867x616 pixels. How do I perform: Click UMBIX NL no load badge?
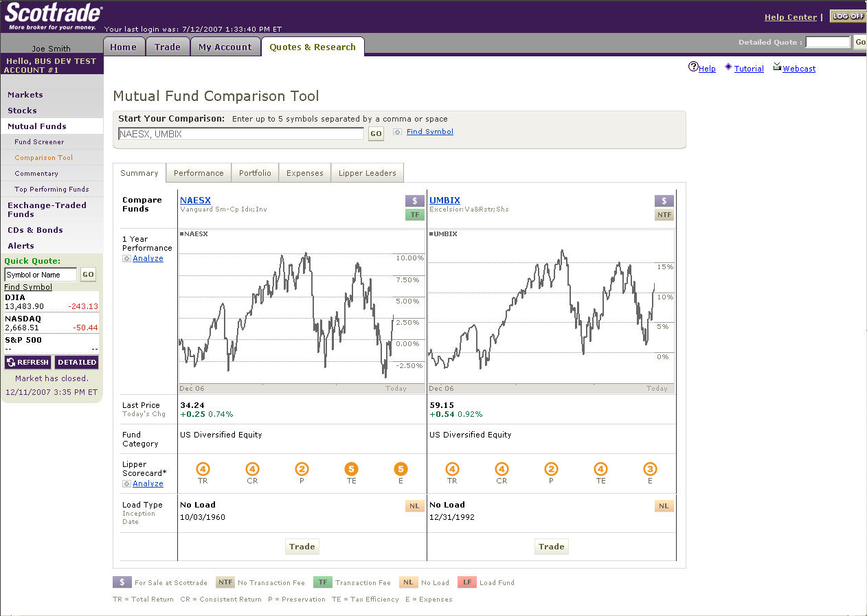[664, 506]
